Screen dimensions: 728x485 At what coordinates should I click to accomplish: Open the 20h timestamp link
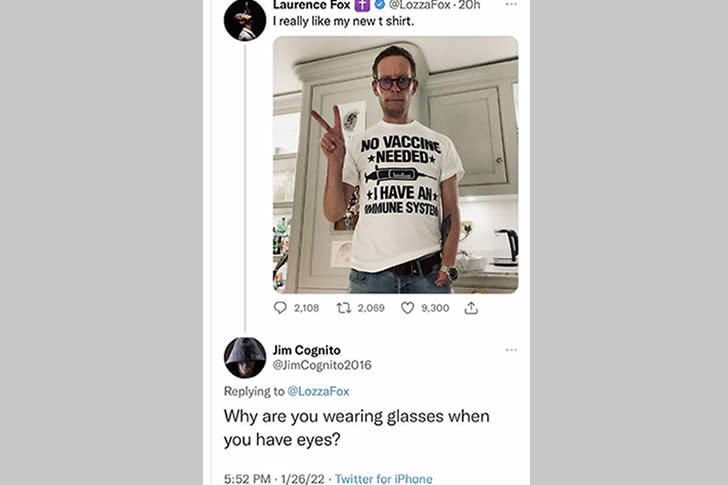470,5
